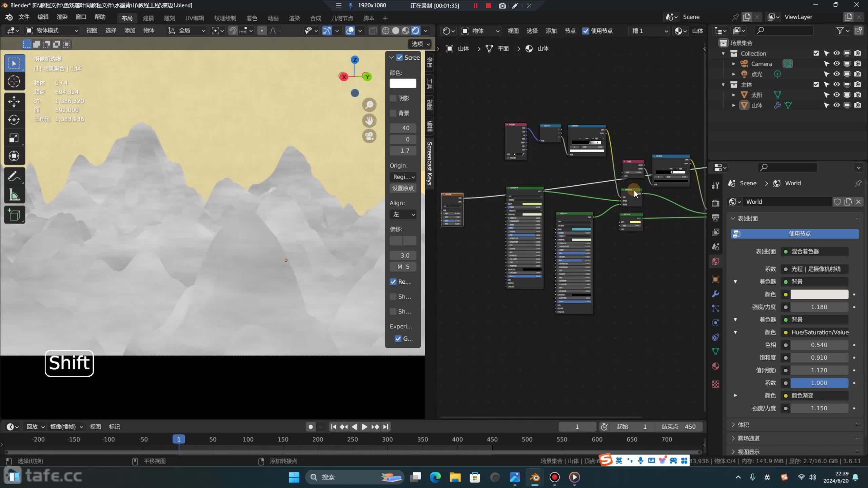The image size is (868, 488).
Task: Switch to rendered viewport shading
Action: coord(416,30)
